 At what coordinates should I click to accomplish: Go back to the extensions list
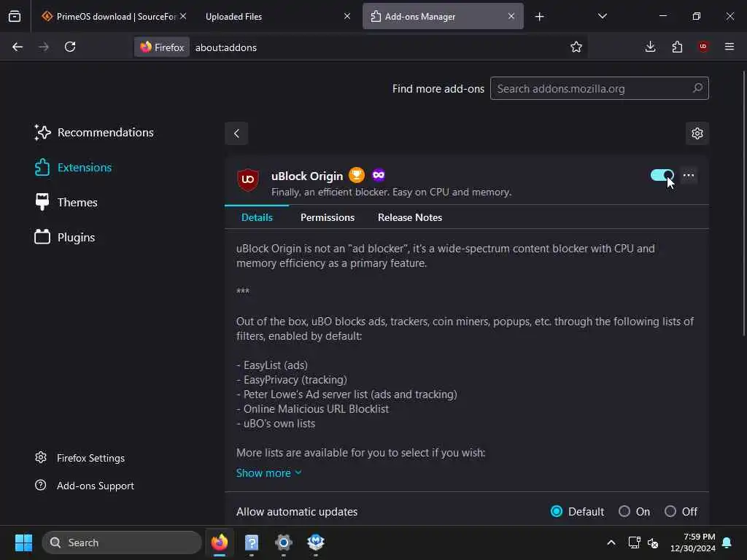coord(236,133)
